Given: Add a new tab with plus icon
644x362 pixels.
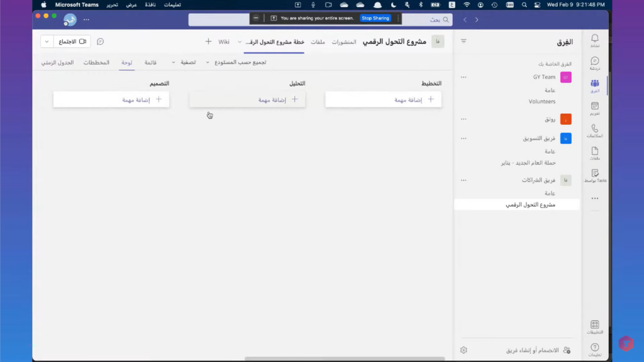Looking at the screenshot, I should (x=208, y=41).
